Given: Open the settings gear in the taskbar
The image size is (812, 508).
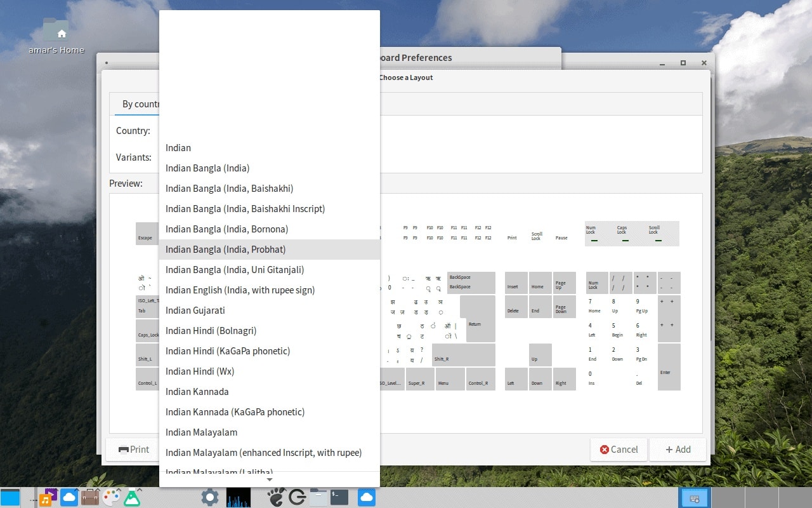Looking at the screenshot, I should pos(210,497).
